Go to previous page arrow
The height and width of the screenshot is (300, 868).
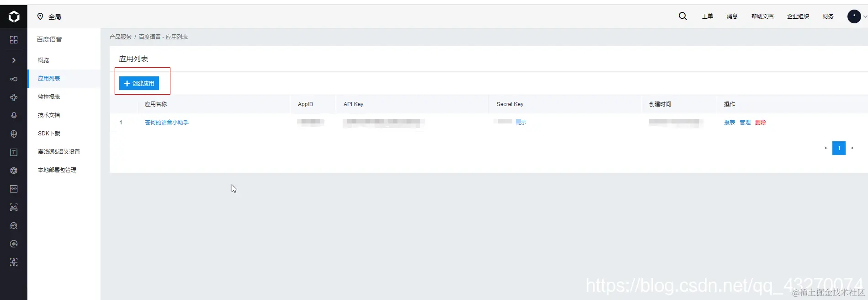pyautogui.click(x=826, y=148)
